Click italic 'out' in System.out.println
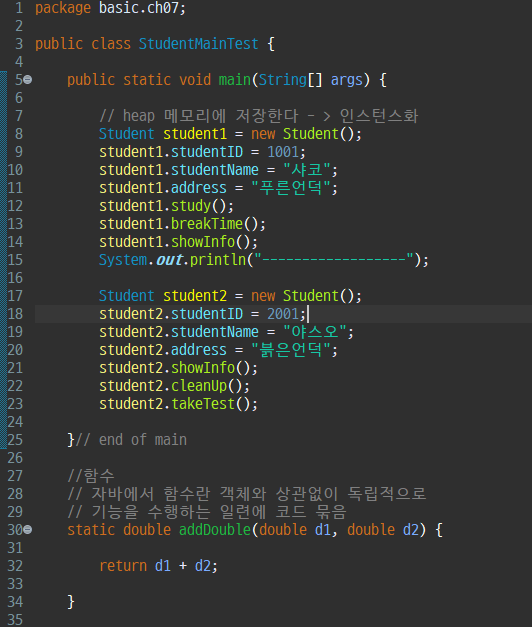The width and height of the screenshot is (532, 627). (170, 260)
